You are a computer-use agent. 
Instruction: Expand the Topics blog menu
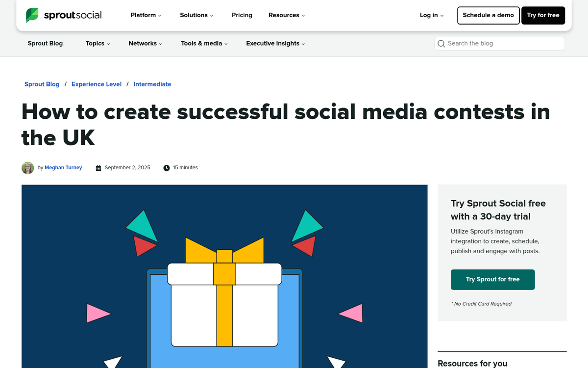(98, 44)
